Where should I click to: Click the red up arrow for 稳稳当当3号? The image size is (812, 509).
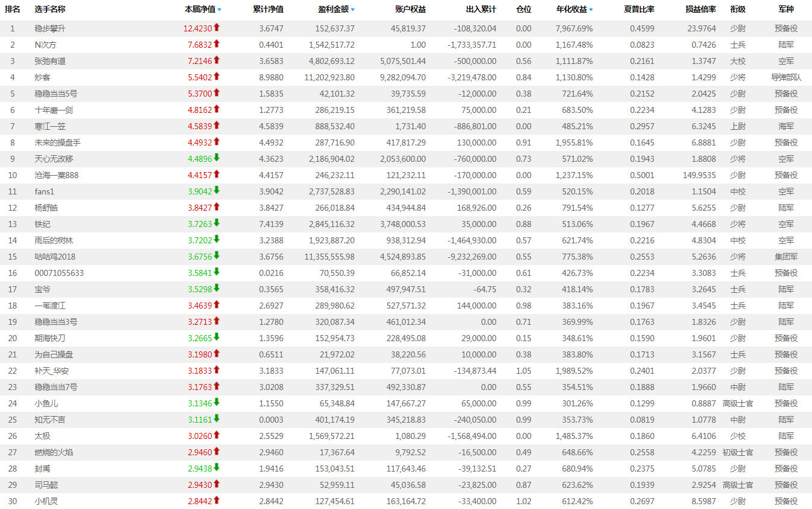click(217, 321)
